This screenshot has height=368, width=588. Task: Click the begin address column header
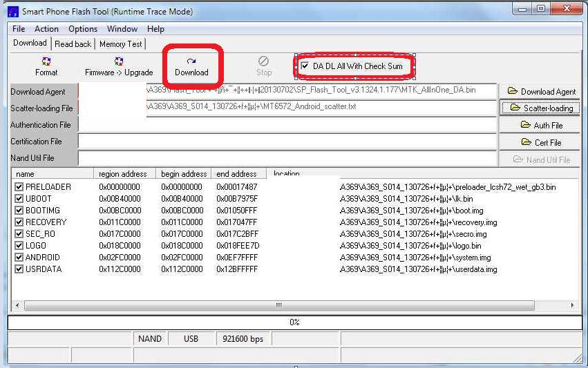(x=184, y=174)
